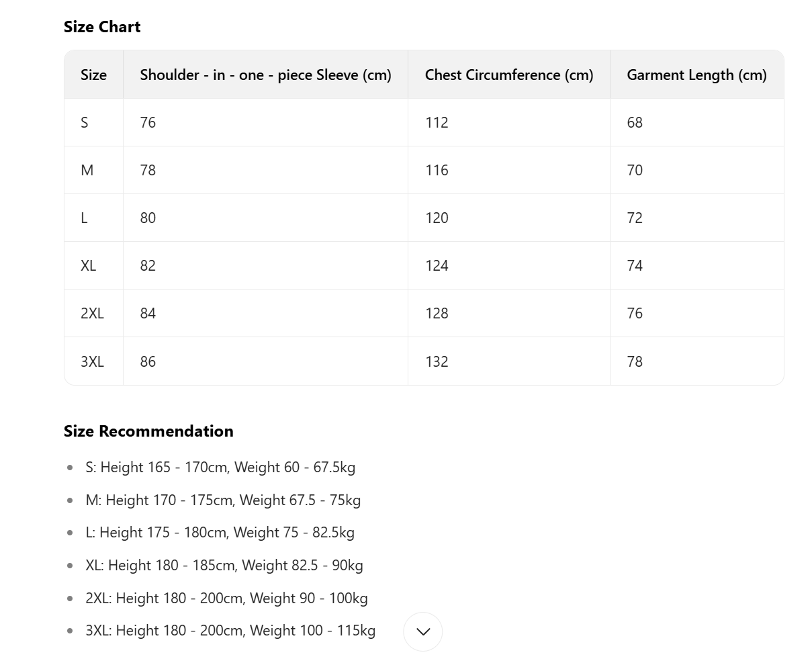
Task: Click the Garment Length column header
Action: (x=696, y=75)
